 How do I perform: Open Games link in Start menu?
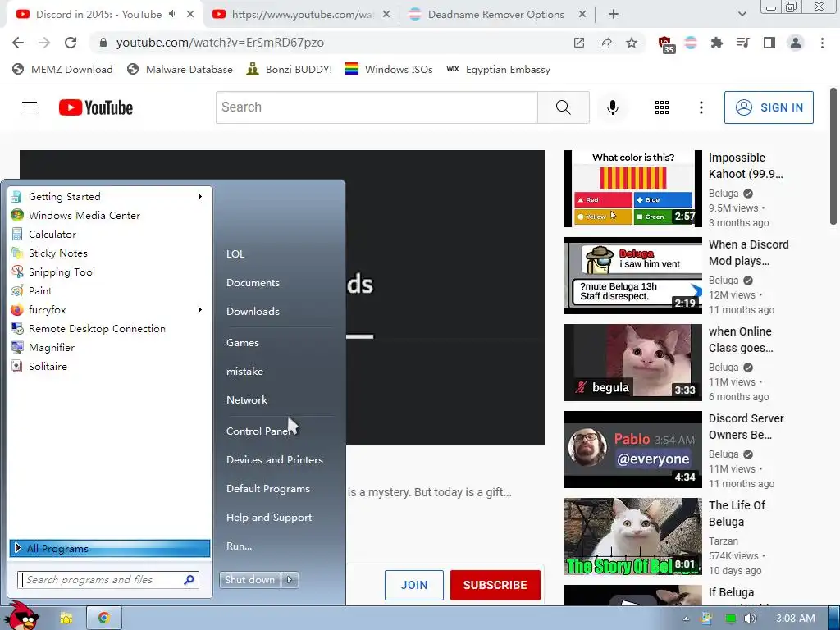click(x=243, y=342)
